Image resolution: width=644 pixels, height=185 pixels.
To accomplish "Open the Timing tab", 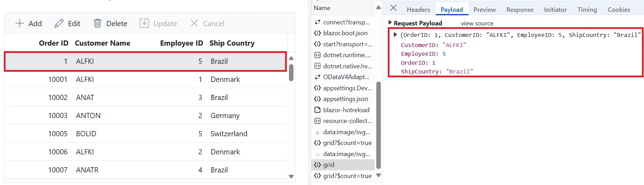I will (x=587, y=10).
